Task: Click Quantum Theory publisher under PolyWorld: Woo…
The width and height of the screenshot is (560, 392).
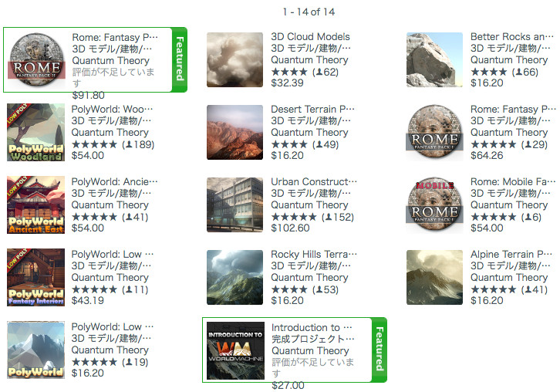Action: tap(110, 133)
